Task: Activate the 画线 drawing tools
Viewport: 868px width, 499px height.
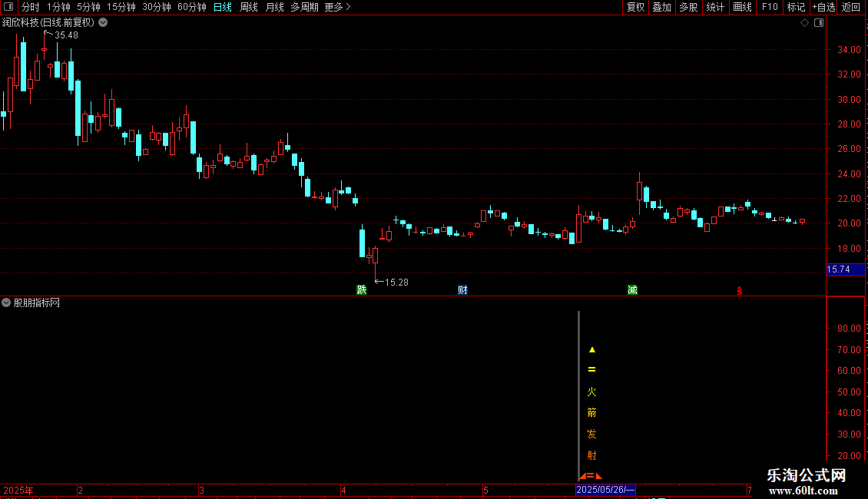Action: (742, 7)
